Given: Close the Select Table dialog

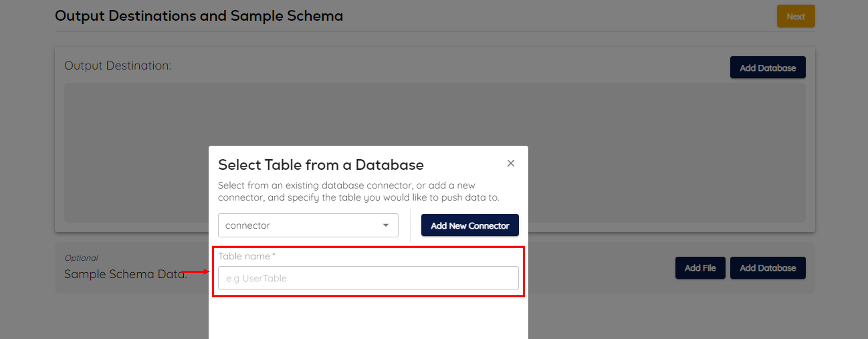Looking at the screenshot, I should (x=511, y=163).
